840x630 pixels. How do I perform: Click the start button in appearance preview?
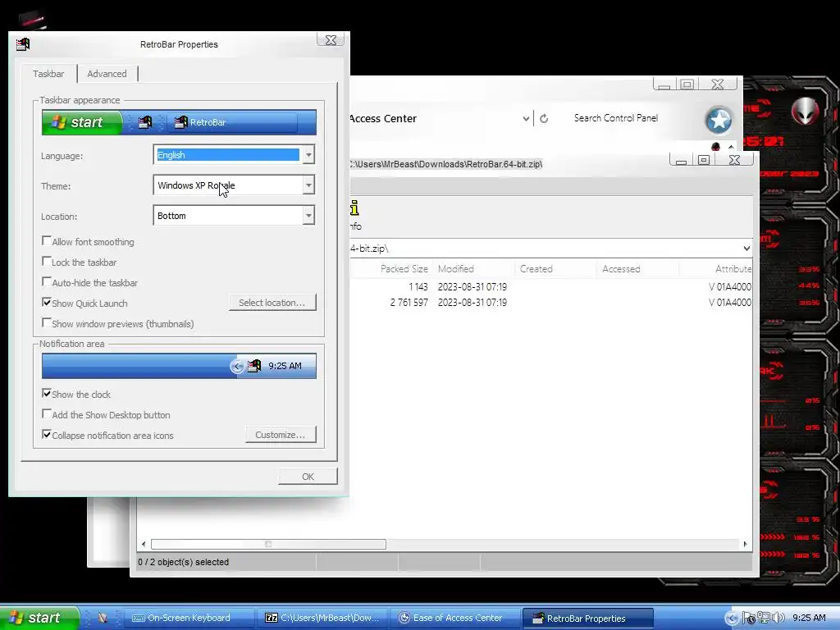(82, 122)
